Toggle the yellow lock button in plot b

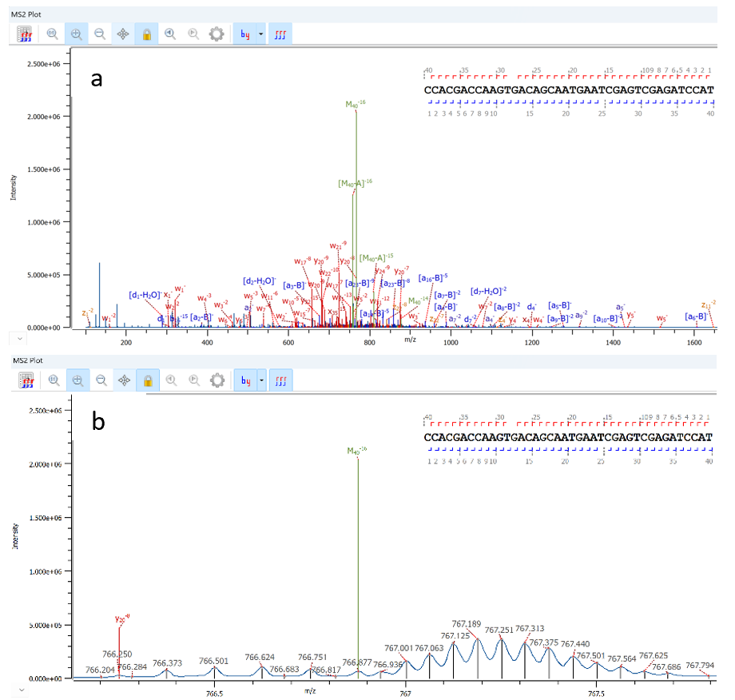[x=148, y=380]
